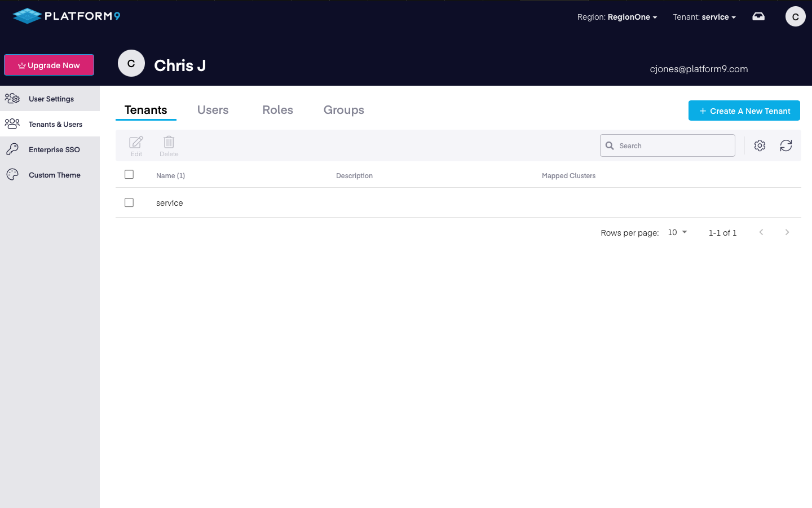Open the user avatar menu in header
This screenshot has height=508, width=812.
pyautogui.click(x=795, y=16)
